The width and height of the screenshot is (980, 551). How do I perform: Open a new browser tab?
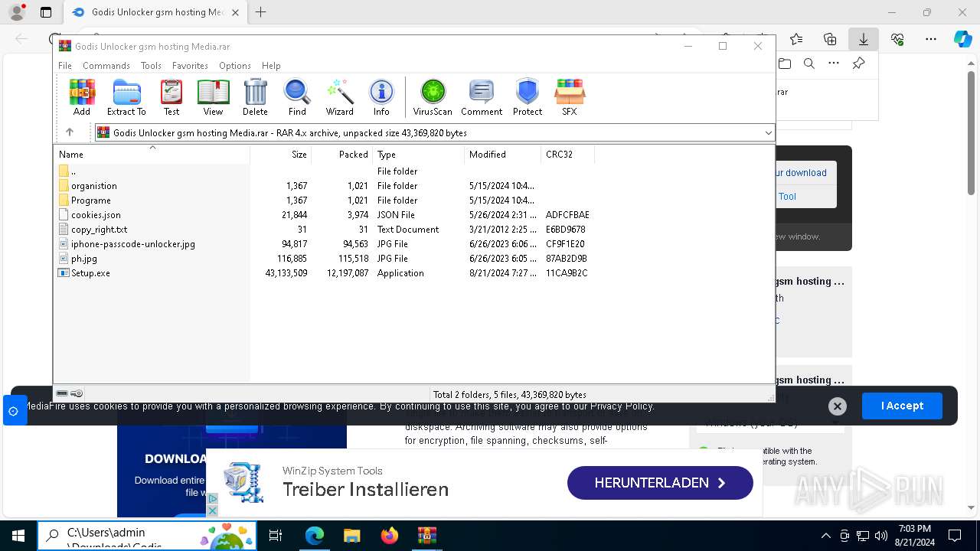coord(261,12)
